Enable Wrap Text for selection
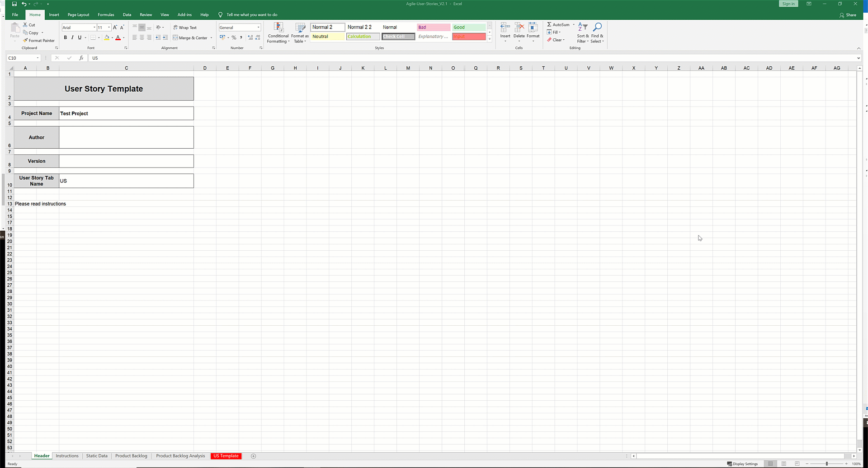The image size is (868, 468). pyautogui.click(x=185, y=27)
